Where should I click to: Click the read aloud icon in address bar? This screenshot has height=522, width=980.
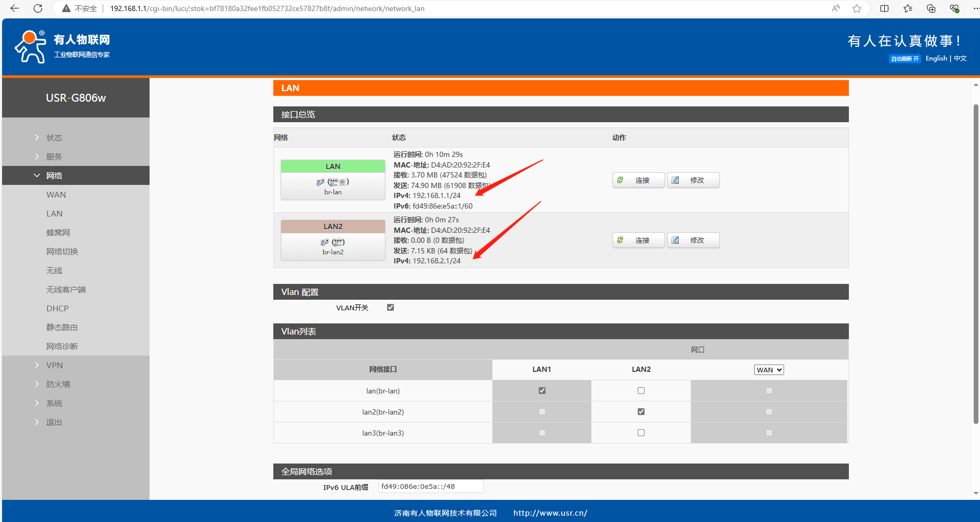(x=836, y=8)
